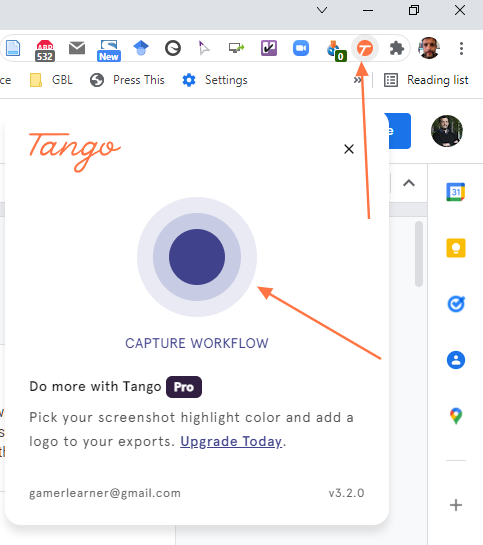The width and height of the screenshot is (483, 545).
Task: Click the monitor with green arrow extension
Action: [236, 48]
